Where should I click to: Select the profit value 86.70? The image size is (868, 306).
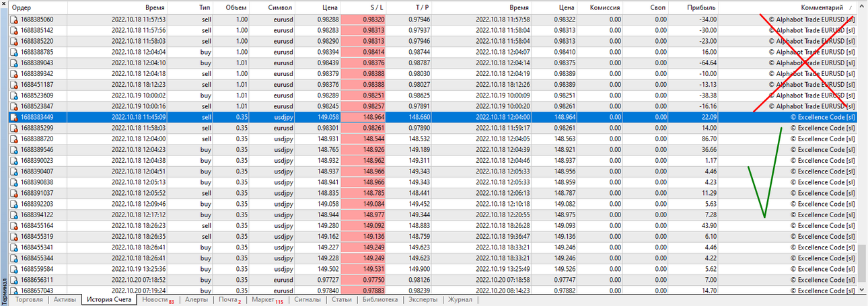tap(708, 139)
